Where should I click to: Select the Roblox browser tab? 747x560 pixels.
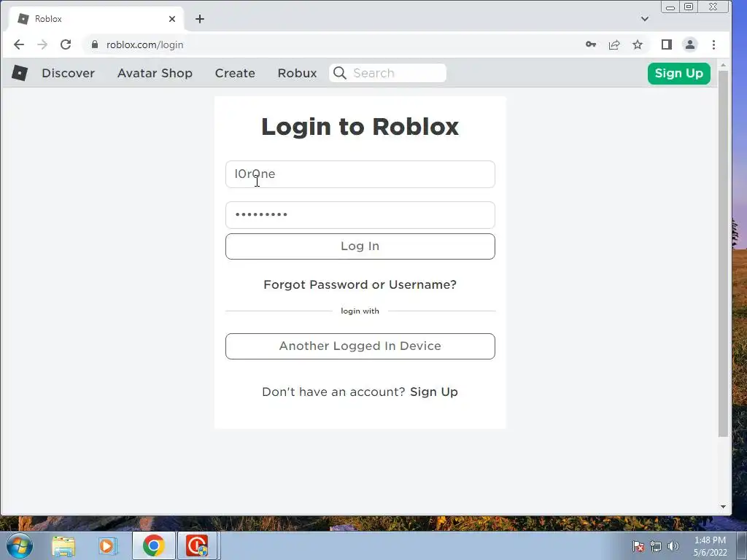pyautogui.click(x=97, y=19)
